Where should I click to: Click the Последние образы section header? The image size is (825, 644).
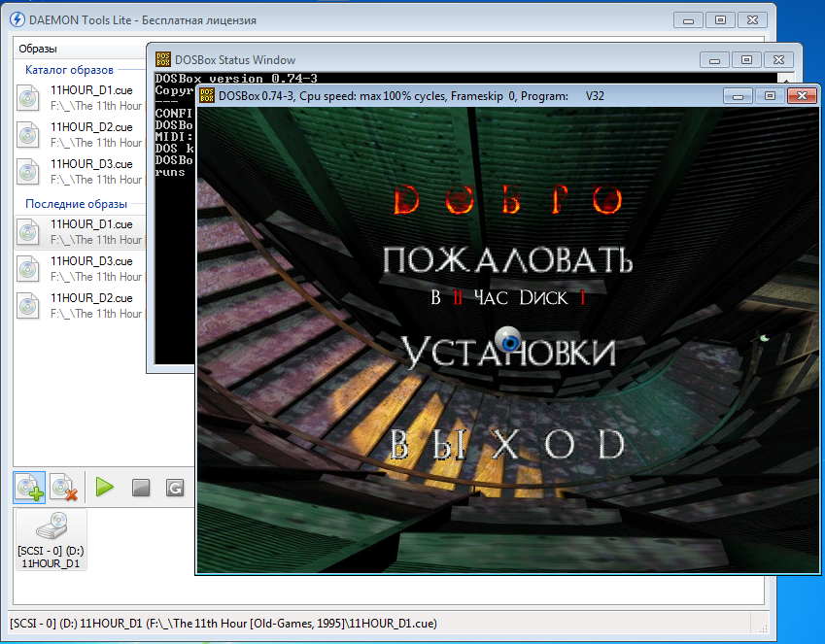(77, 204)
